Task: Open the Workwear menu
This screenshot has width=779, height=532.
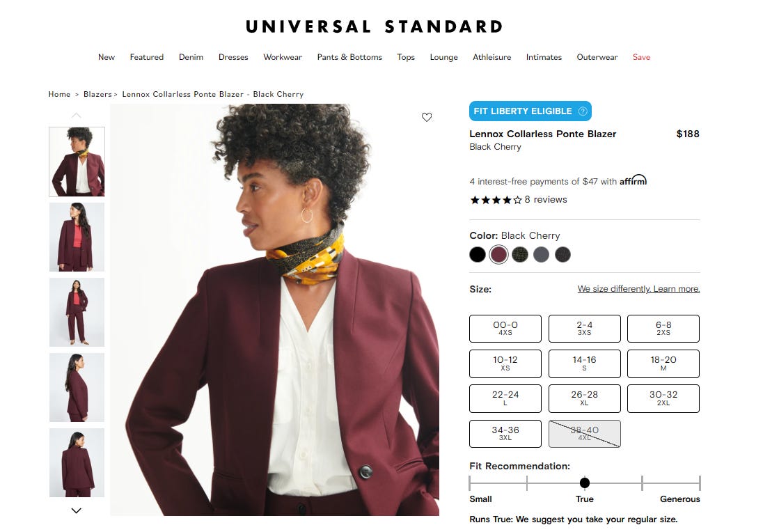Action: tap(283, 57)
